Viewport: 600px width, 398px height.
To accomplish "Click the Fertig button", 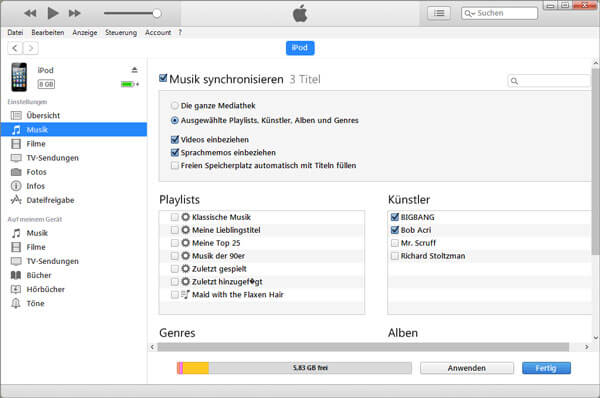I will click(546, 368).
